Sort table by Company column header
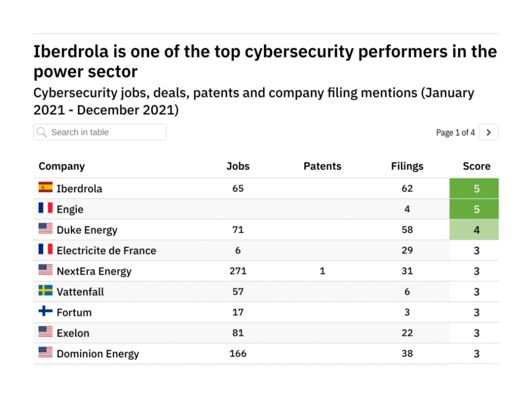 coord(62,166)
